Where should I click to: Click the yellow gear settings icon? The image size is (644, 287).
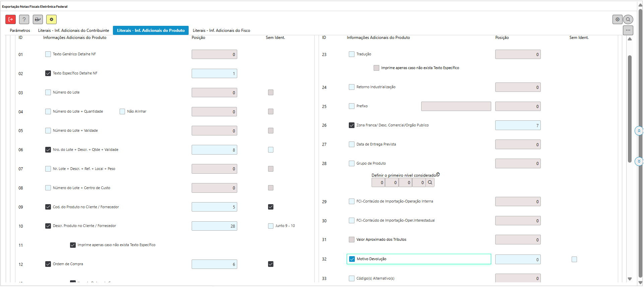51,19
